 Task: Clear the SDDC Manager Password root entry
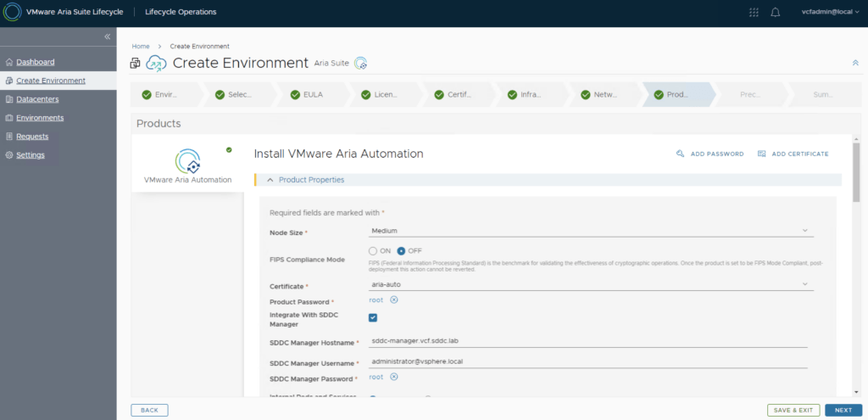pos(394,377)
